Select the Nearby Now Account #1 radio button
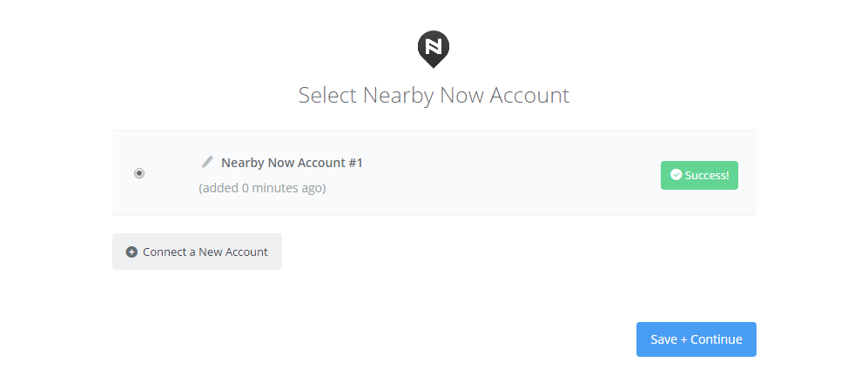 139,173
